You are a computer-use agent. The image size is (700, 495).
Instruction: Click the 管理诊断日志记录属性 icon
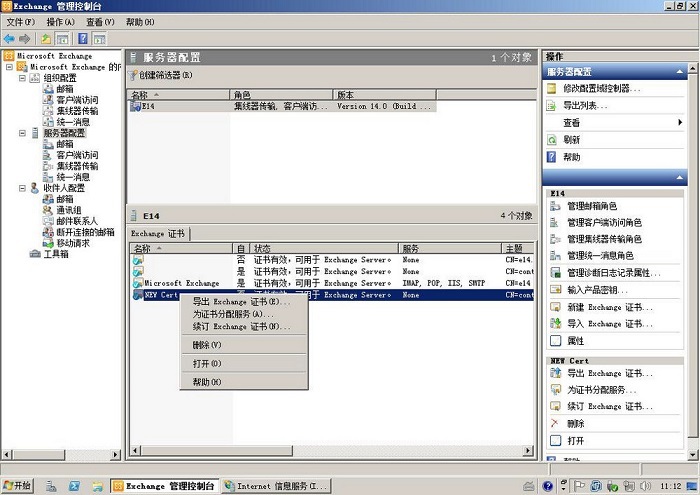(554, 273)
